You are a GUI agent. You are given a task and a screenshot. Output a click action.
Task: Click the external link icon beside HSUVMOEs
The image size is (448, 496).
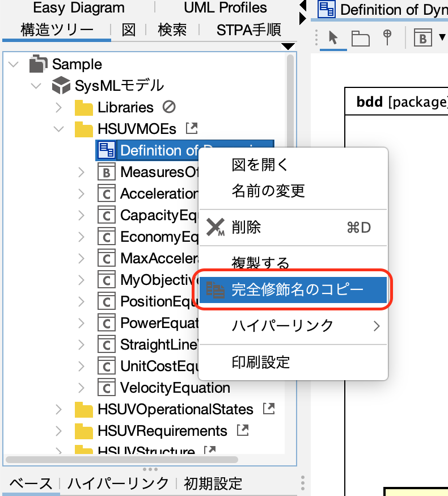(192, 128)
